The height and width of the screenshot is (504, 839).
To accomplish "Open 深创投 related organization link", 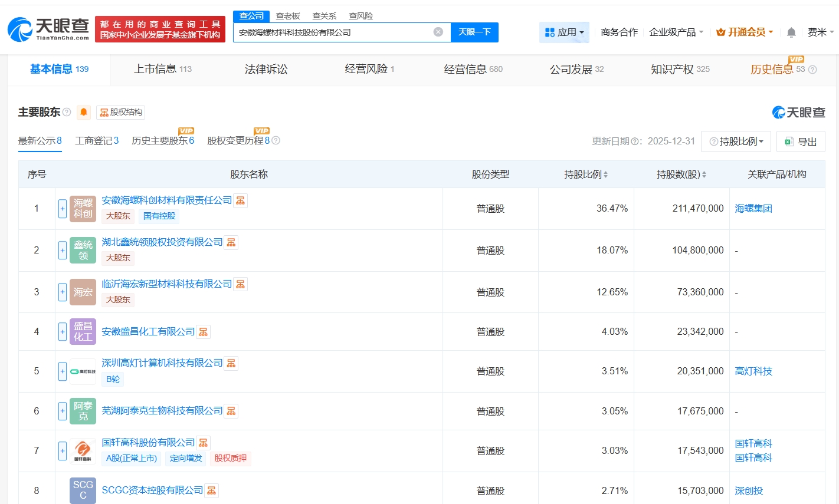I will (749, 490).
